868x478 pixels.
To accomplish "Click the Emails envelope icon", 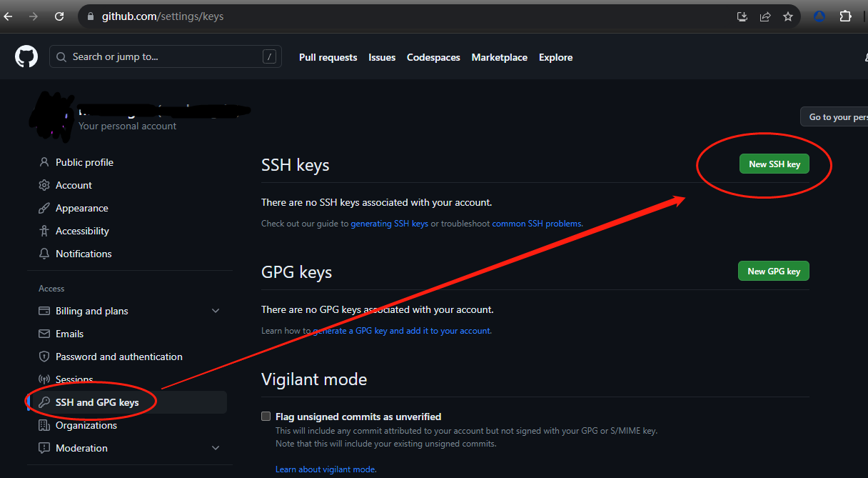I will pos(44,334).
